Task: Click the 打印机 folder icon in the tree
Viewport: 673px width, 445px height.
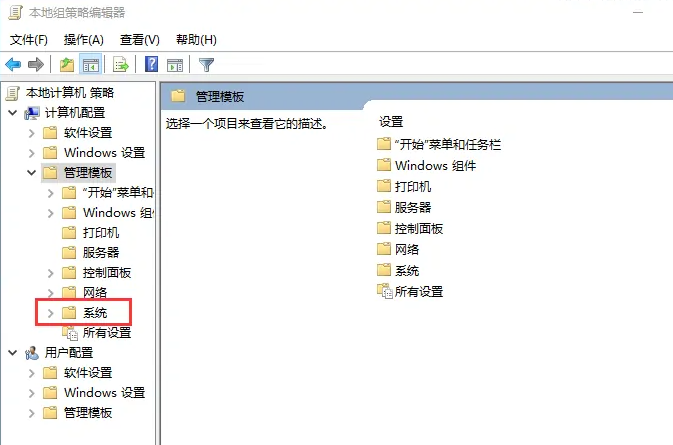Action: tap(69, 233)
